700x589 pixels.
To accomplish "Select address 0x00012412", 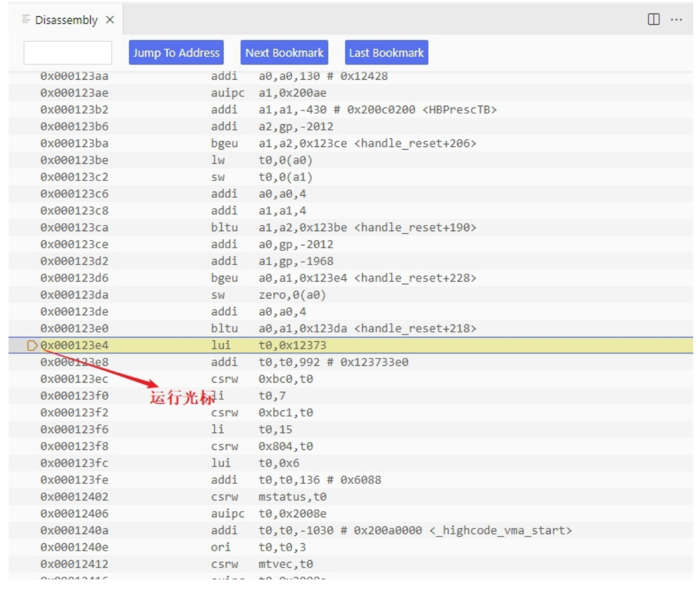I will point(75,564).
